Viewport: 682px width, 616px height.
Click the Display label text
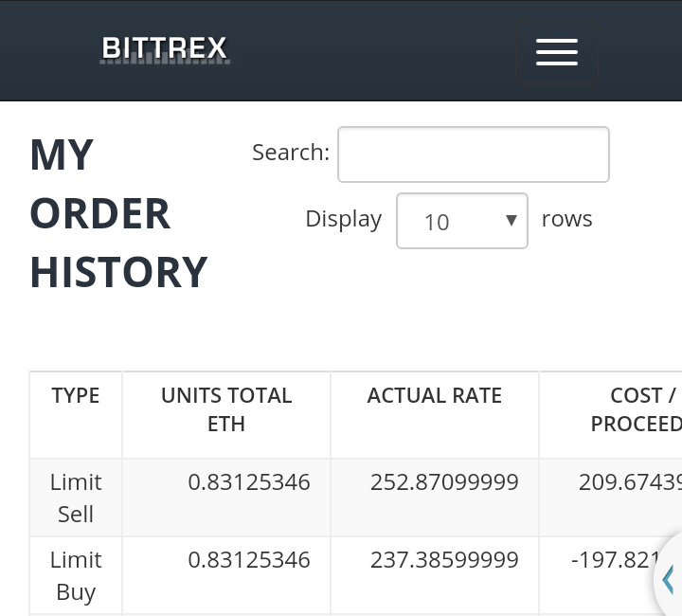[x=343, y=219]
